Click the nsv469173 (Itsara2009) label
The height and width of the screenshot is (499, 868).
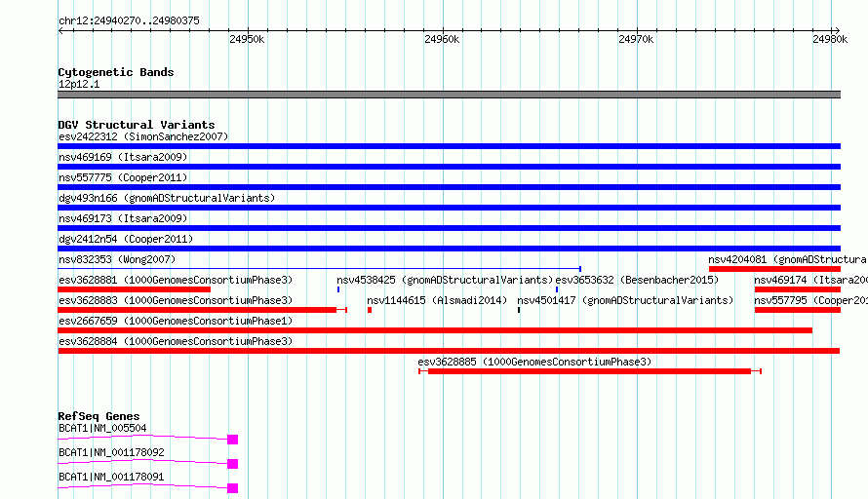tap(123, 218)
